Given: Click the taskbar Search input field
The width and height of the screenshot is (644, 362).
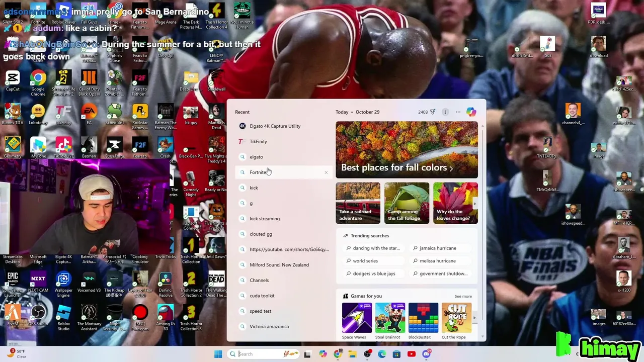Looking at the screenshot, I should pyautogui.click(x=264, y=354).
